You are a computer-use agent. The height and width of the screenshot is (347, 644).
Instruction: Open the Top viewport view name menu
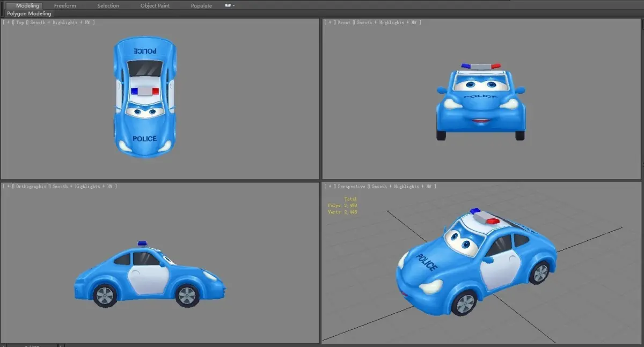20,23
